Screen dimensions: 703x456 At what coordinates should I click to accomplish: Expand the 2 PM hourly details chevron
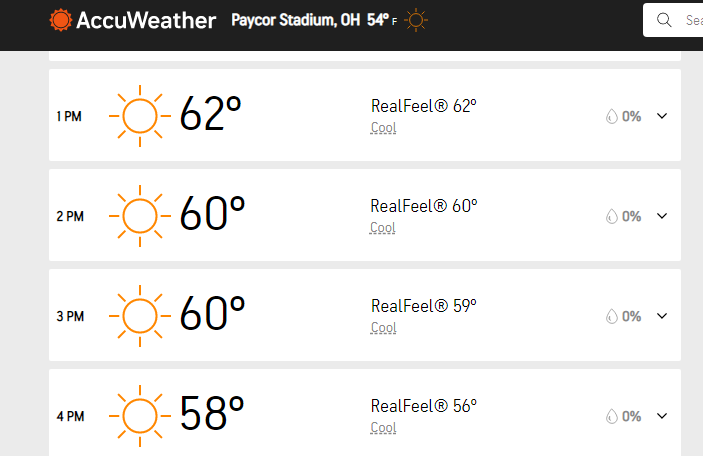click(x=662, y=216)
